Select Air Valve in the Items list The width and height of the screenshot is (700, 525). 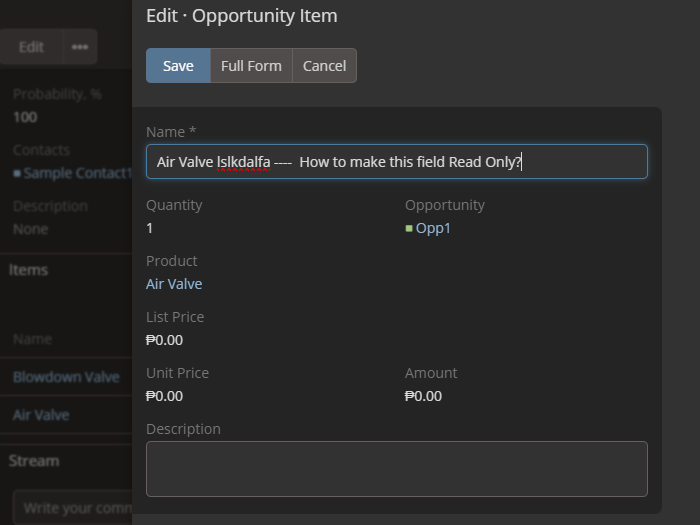click(41, 414)
